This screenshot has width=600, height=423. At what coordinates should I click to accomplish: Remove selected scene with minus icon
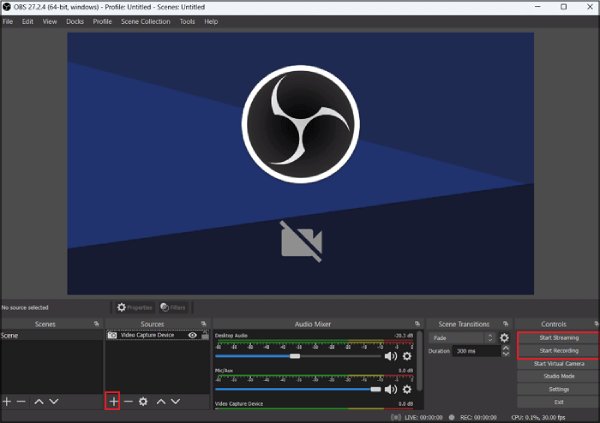[x=21, y=402]
